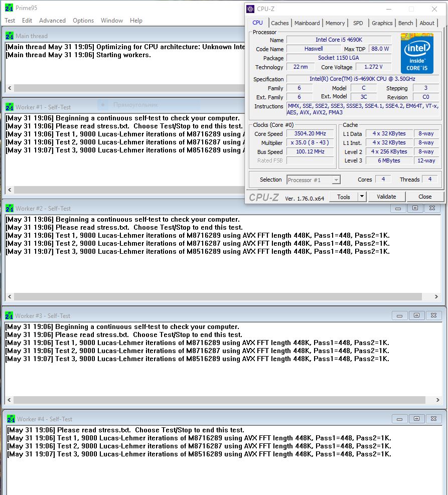Minimize the Worker #2 child window

click(x=398, y=208)
